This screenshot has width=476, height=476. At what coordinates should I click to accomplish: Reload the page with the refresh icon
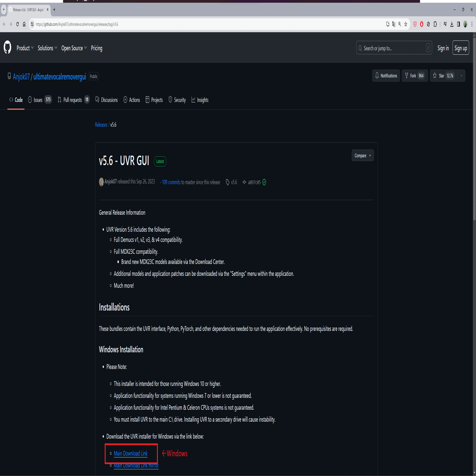pyautogui.click(x=17, y=24)
